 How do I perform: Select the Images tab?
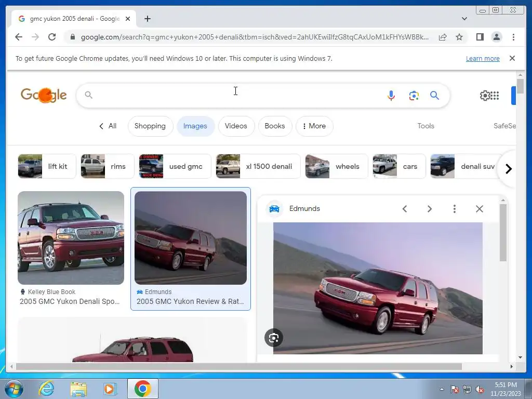[x=195, y=126]
